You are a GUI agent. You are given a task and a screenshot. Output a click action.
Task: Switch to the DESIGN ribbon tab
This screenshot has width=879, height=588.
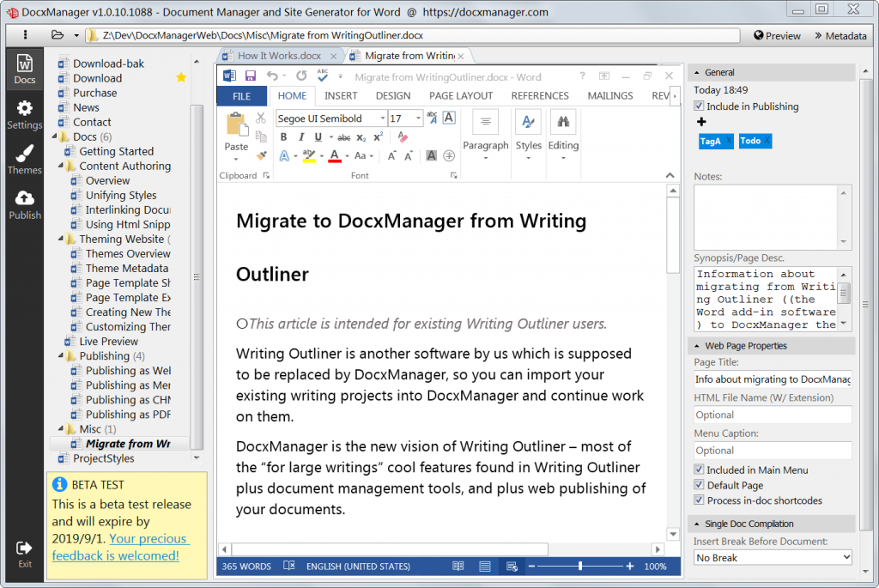pos(393,96)
